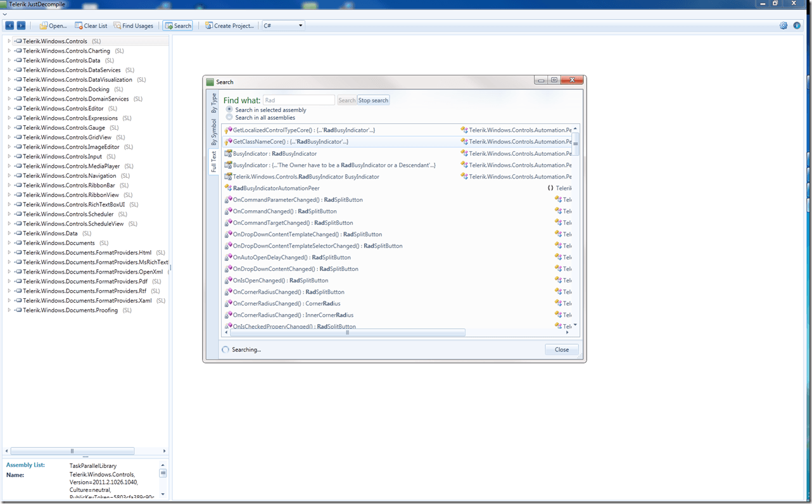Click the Find what text field
Image resolution: width=812 pixels, height=504 pixels.
(x=298, y=100)
